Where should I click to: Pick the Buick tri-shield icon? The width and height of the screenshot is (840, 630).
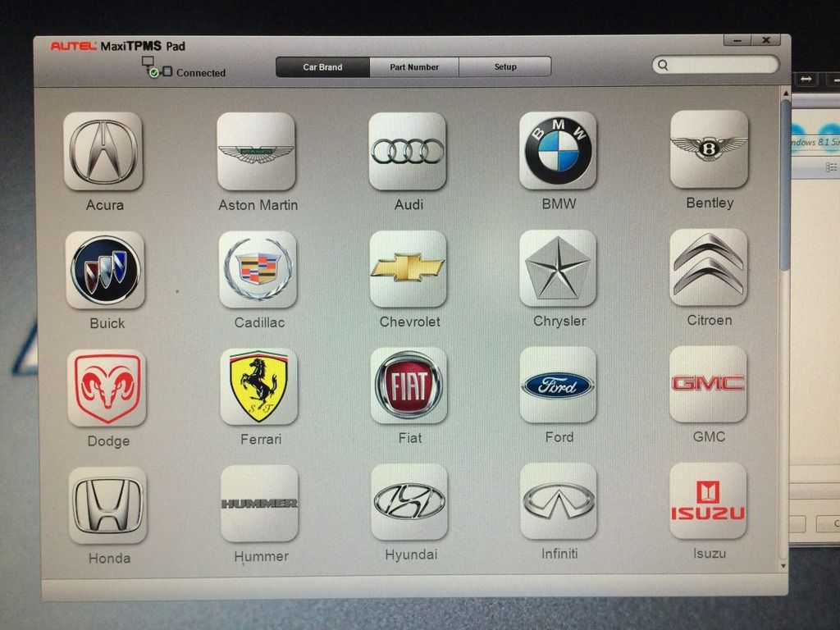105,270
